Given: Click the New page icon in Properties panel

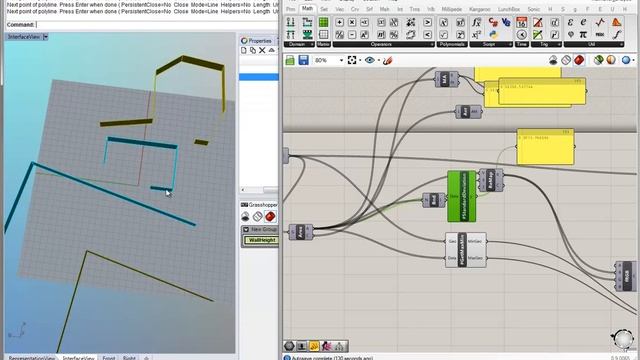Looking at the screenshot, I should (x=244, y=51).
